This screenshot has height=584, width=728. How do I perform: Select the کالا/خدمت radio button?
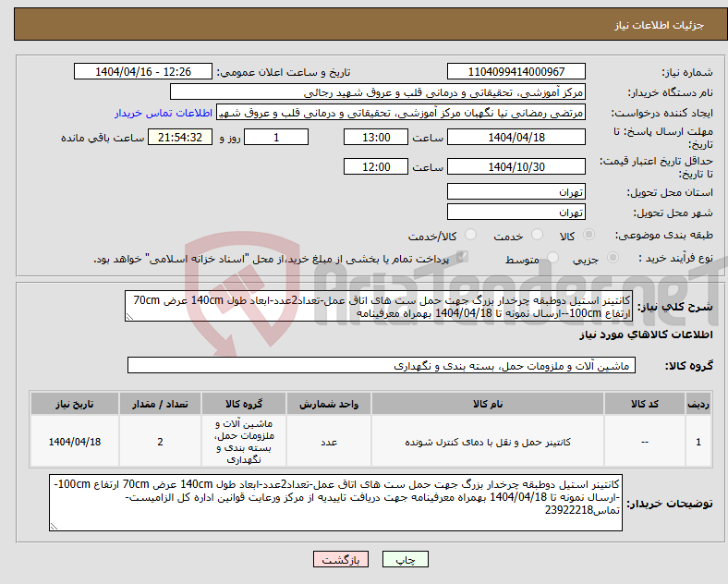471,235
